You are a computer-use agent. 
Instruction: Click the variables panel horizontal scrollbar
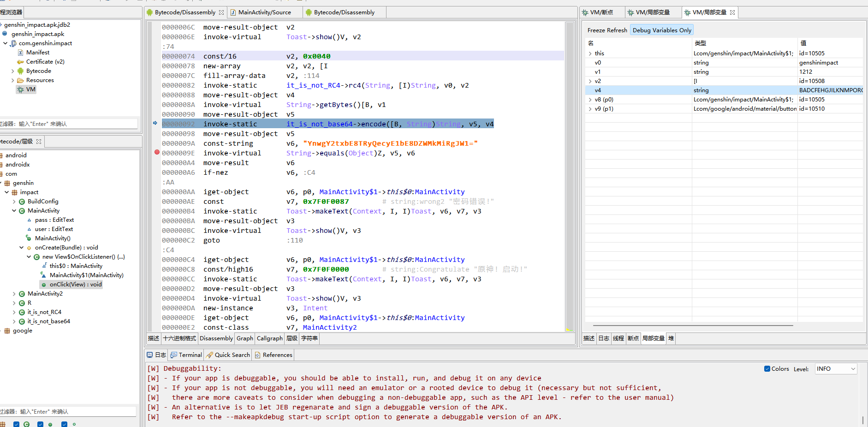click(693, 326)
